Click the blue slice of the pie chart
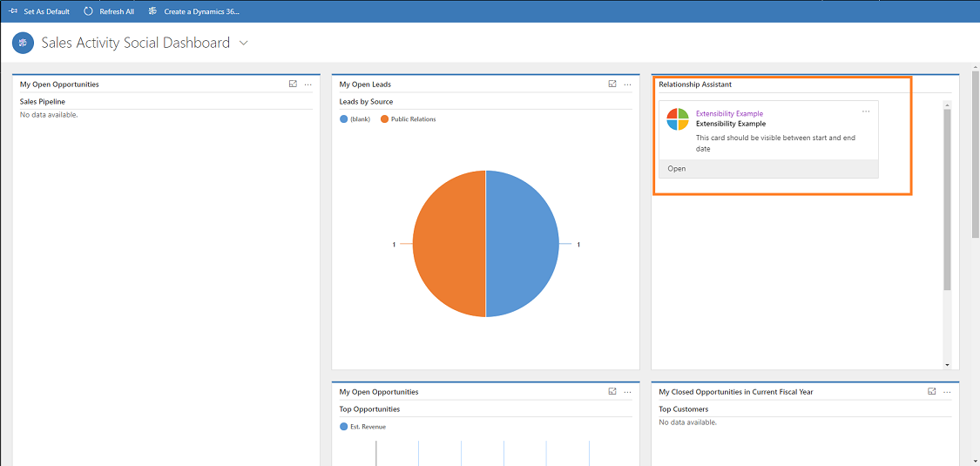The width and height of the screenshot is (980, 466). point(522,244)
